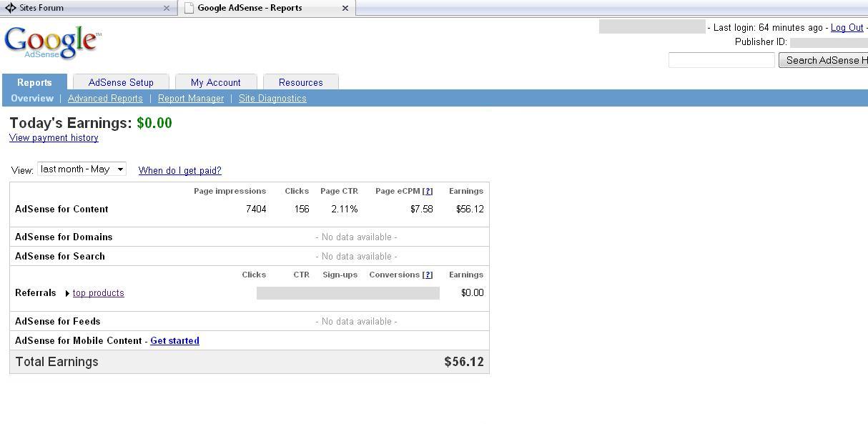Close the Google AdSense - Reports tab
Screen dimensions: 868x424
point(345,8)
